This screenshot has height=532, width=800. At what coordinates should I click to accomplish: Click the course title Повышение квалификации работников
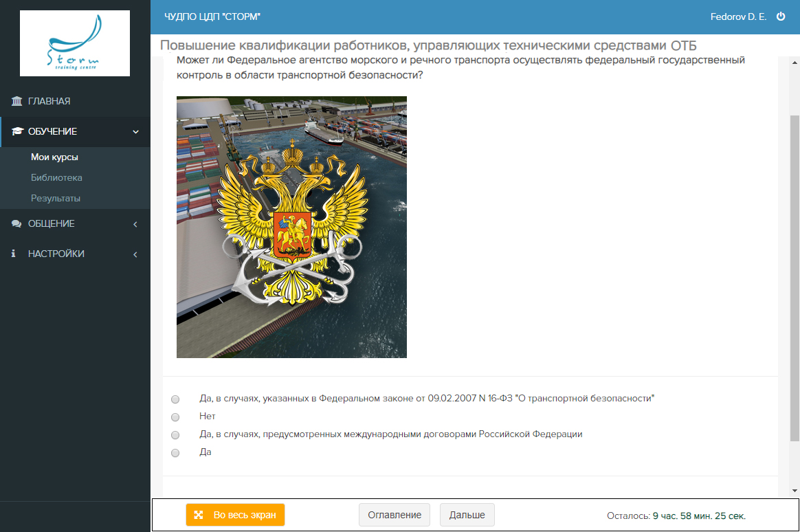(428, 45)
